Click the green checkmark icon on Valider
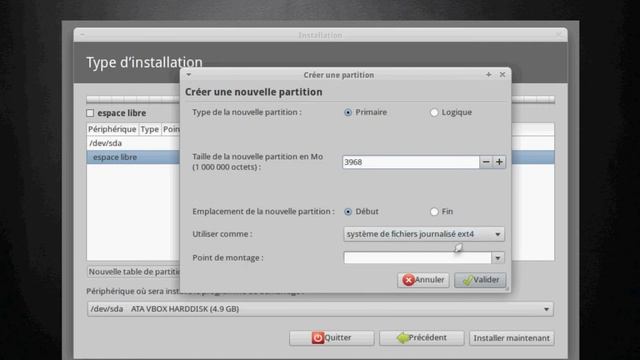This screenshot has height=360, width=640. click(x=468, y=280)
